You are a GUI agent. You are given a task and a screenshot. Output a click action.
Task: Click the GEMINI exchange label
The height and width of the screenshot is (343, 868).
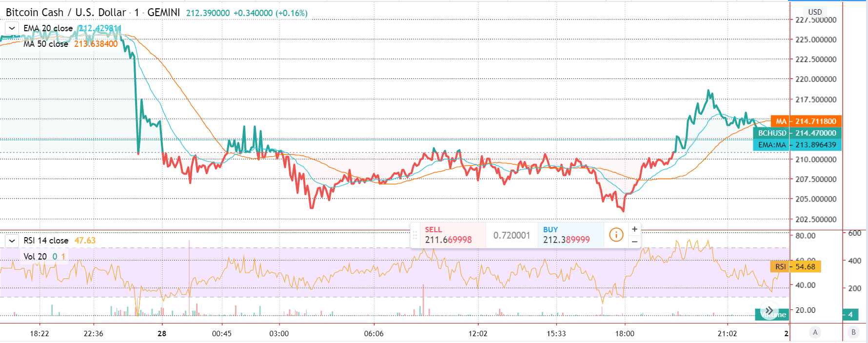click(x=163, y=13)
